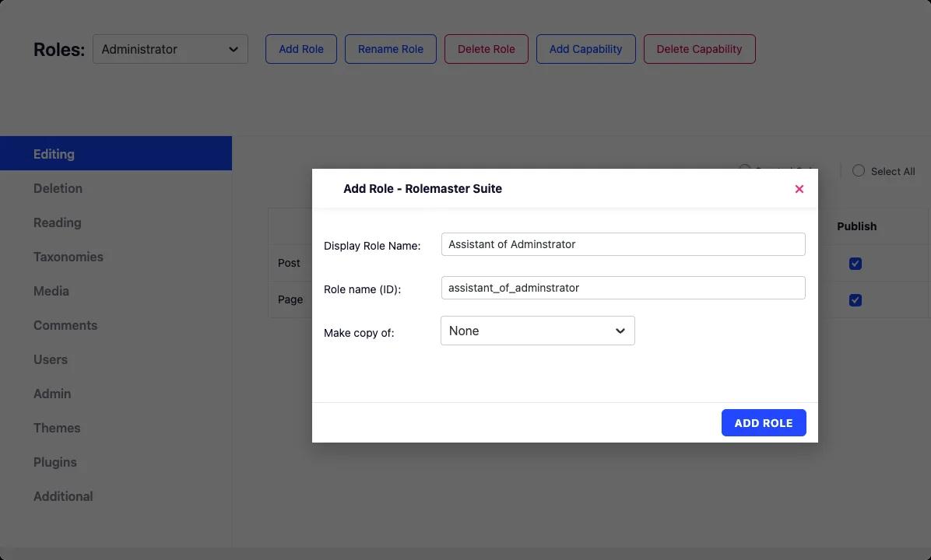Viewport: 931px width, 560px height.
Task: Select the Admin sidebar tab
Action: (x=116, y=394)
